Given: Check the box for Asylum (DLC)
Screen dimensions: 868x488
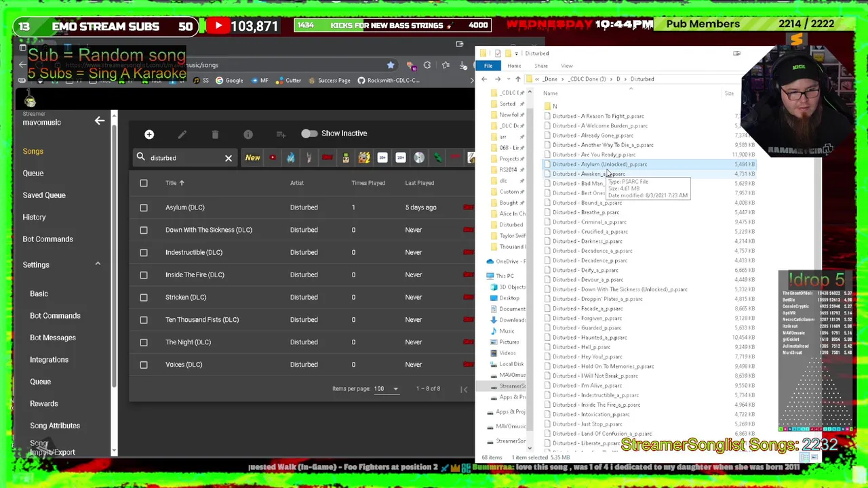Looking at the screenshot, I should [144, 207].
